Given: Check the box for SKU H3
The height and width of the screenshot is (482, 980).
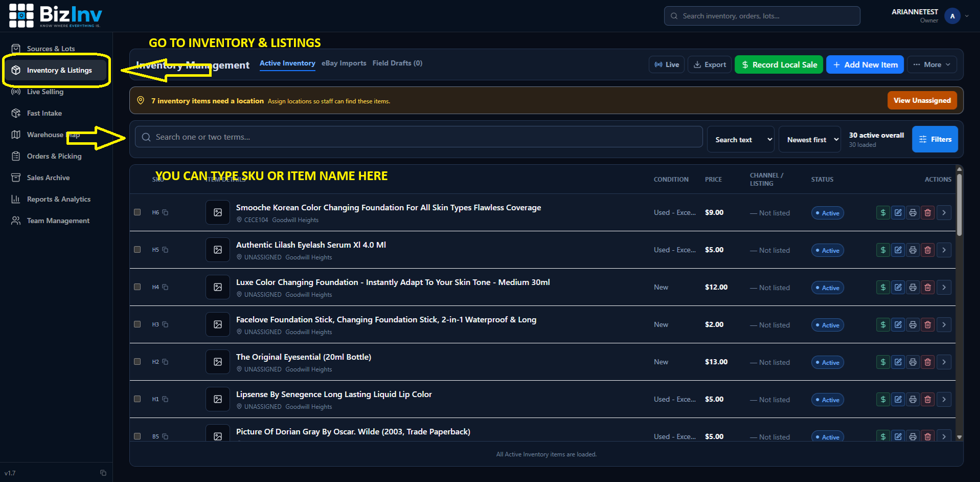Looking at the screenshot, I should point(137,324).
